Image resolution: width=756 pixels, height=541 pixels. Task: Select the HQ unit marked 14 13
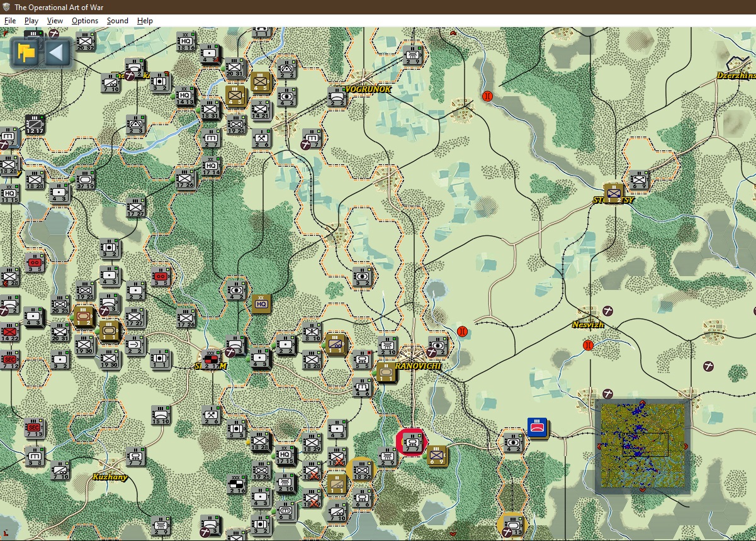click(x=185, y=96)
